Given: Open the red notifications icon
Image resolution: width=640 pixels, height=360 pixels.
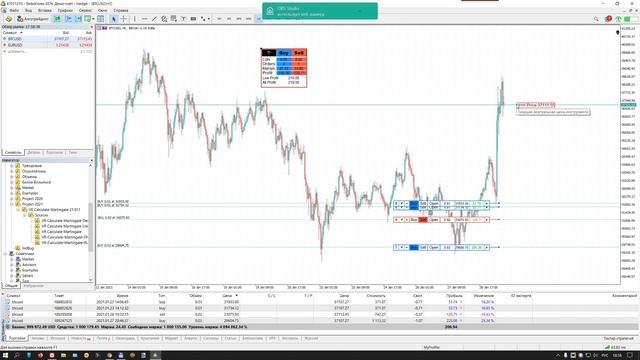Looking at the screenshot, I should pos(609,19).
